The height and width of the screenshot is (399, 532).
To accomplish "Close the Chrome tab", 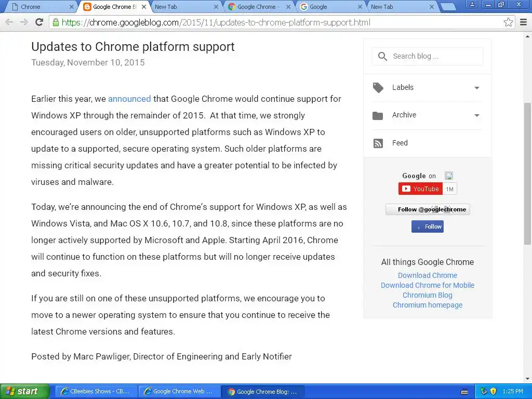I will pos(72,7).
